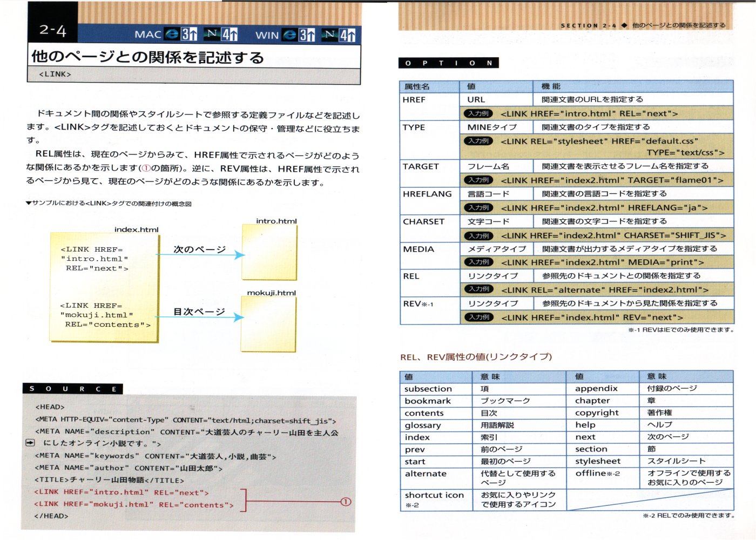Click the Netscape icon in the WIN group
The height and width of the screenshot is (540, 756).
pyautogui.click(x=330, y=35)
